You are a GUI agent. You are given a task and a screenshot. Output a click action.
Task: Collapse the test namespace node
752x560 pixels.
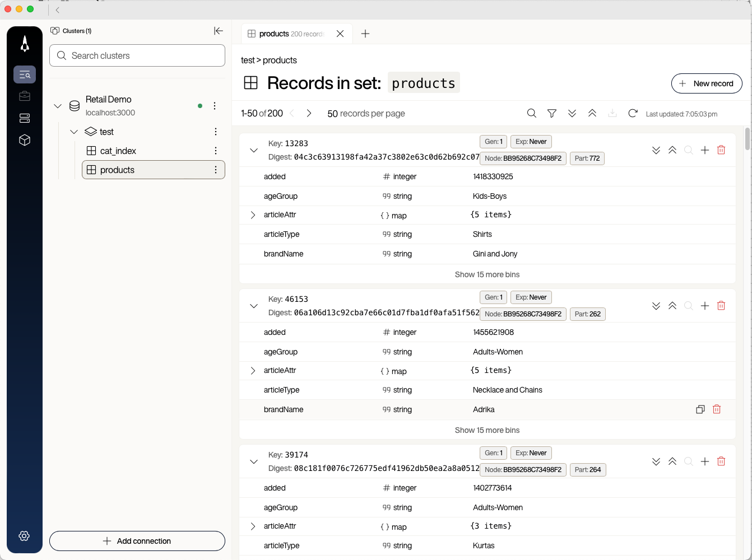(x=74, y=132)
